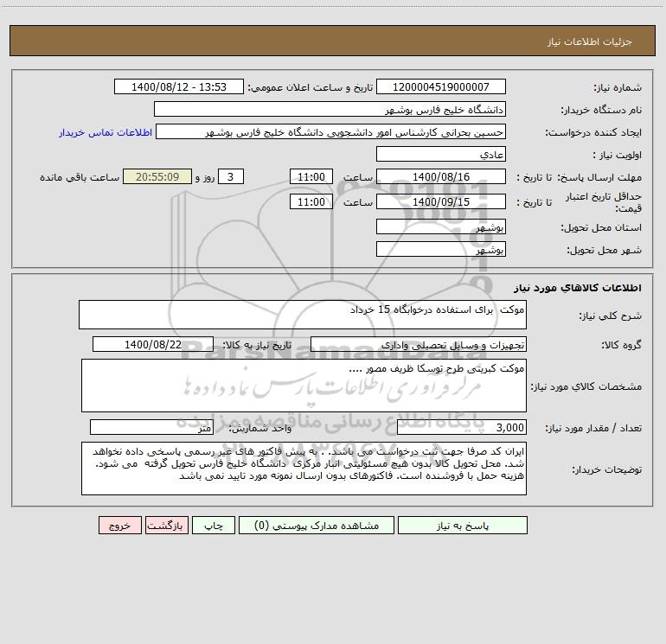Click label تاریخ و ساعت اعلان عمومی
666x644 pixels.
point(311,88)
